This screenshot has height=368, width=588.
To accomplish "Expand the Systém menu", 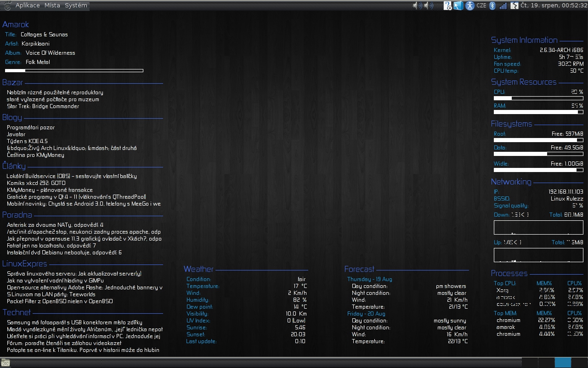I will tap(76, 6).
